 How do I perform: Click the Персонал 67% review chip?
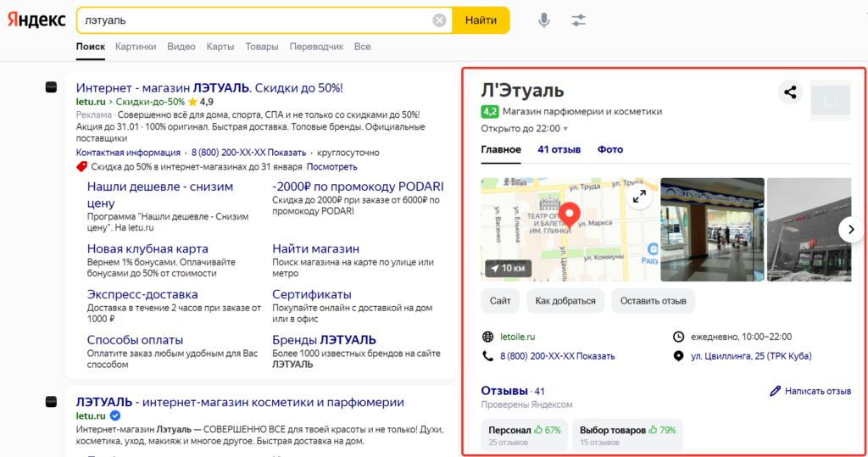[x=524, y=435]
